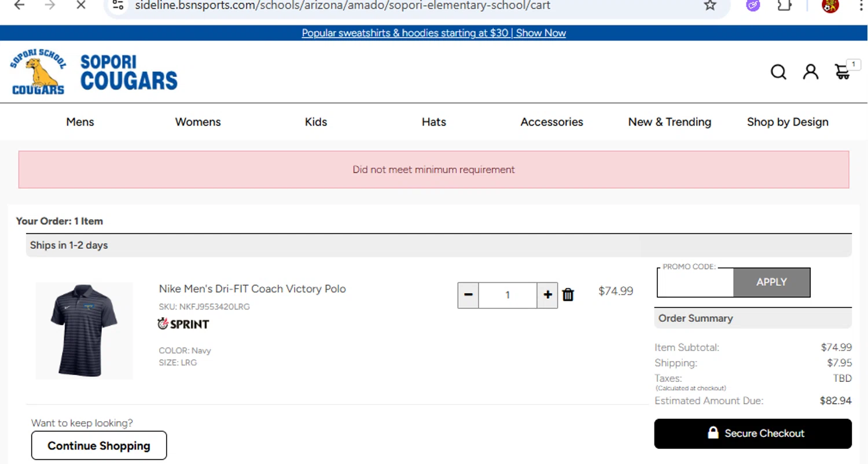Click the browser address bar URL
The image size is (868, 464).
click(x=343, y=5)
